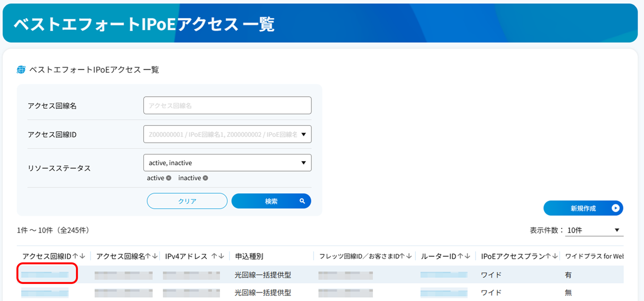Sort アクセス回線ID column descending with down arrow
The width and height of the screenshot is (644, 301).
[x=82, y=256]
